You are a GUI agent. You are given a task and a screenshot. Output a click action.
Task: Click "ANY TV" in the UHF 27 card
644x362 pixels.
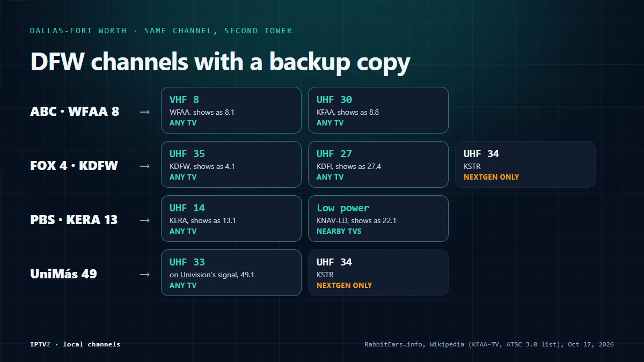[330, 177]
